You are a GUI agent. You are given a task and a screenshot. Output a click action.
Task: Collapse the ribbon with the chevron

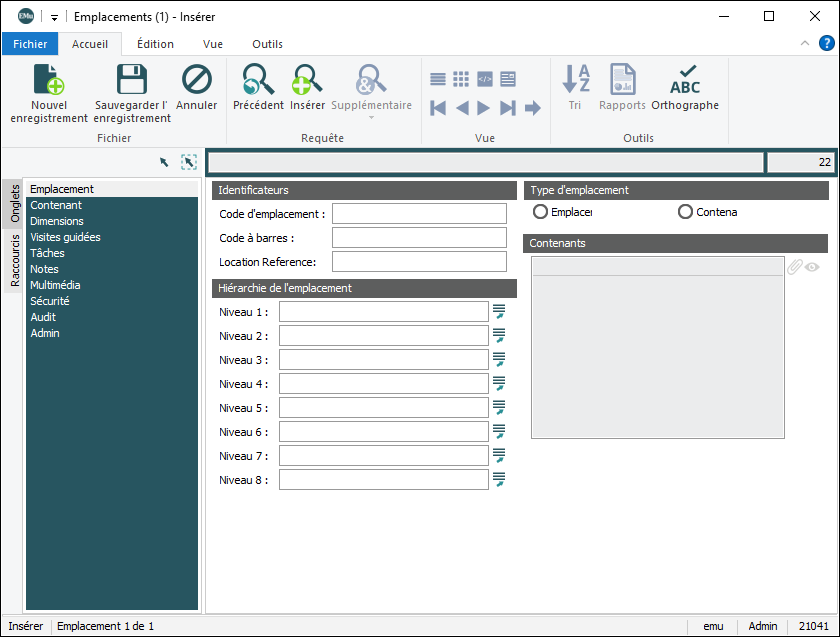click(806, 44)
